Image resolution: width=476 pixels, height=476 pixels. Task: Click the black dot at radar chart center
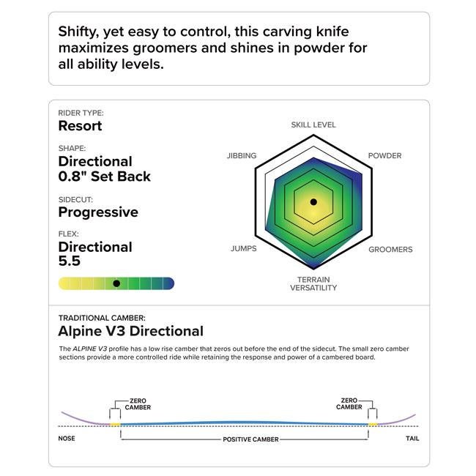313,201
